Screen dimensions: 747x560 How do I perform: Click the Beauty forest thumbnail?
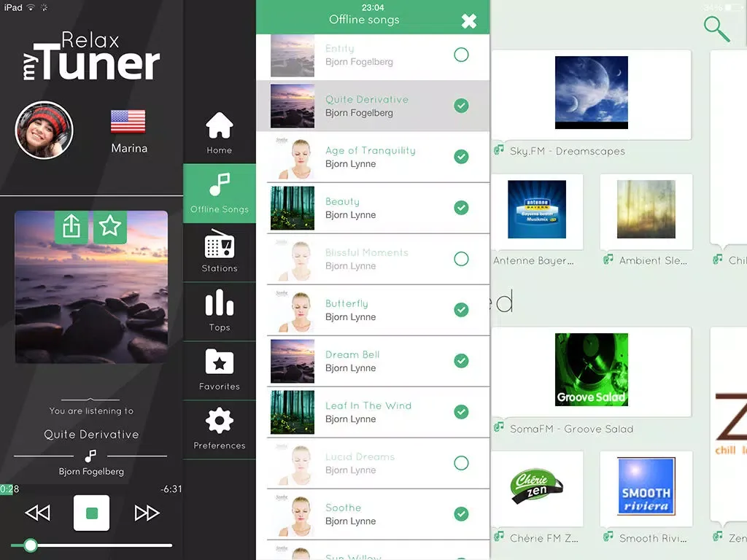pyautogui.click(x=293, y=208)
